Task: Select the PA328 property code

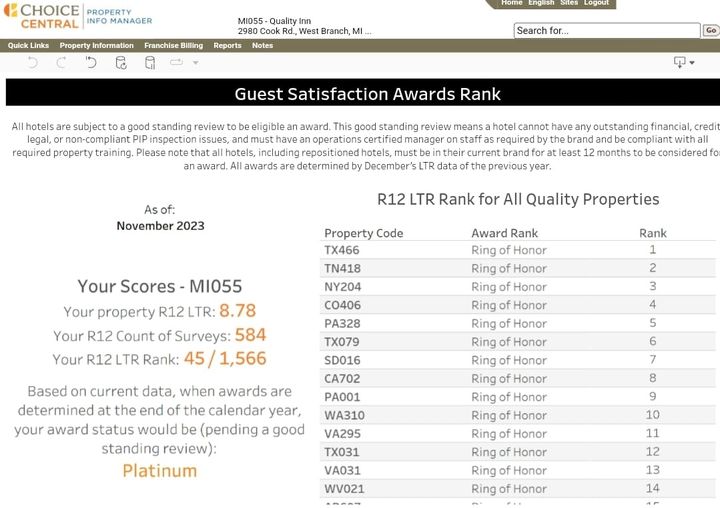Action: [x=342, y=324]
